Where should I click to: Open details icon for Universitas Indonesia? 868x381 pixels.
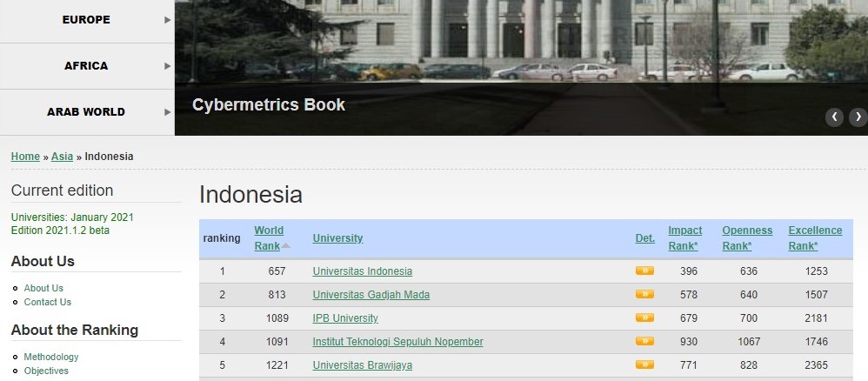644,271
